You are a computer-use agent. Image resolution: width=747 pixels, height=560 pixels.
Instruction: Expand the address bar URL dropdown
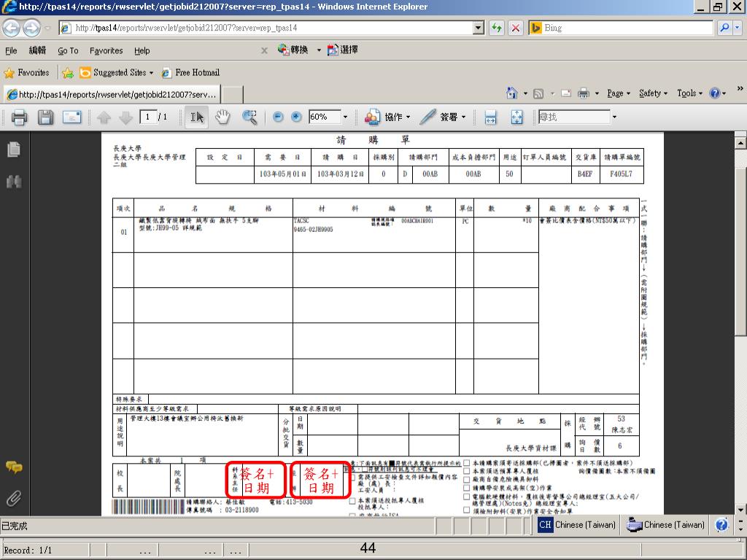(x=479, y=28)
